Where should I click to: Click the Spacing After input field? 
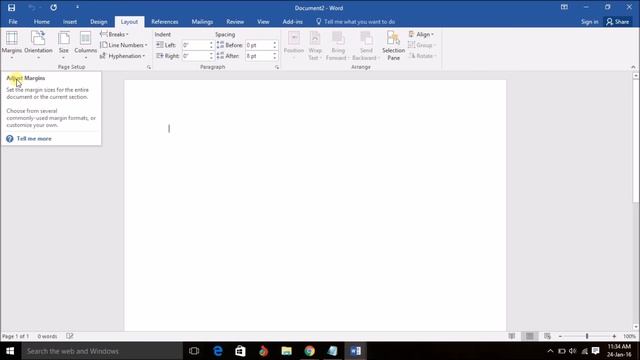coord(258,56)
